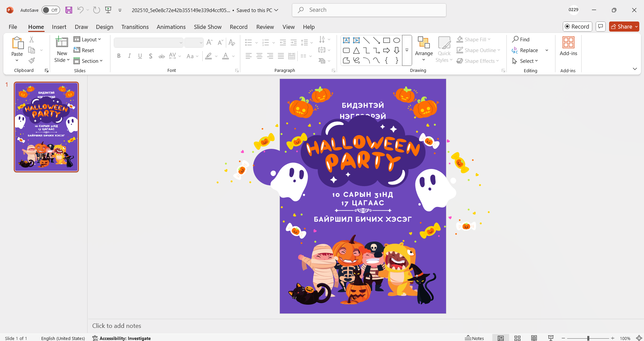Image resolution: width=644 pixels, height=341 pixels.
Task: Open Slide Sorter view in status bar
Action: (x=517, y=338)
